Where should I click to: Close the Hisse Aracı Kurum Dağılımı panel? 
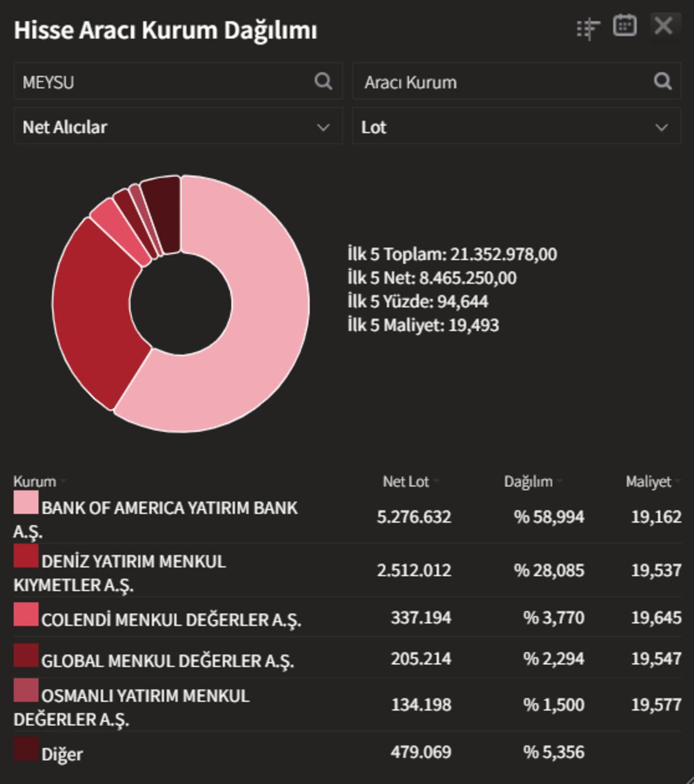(x=663, y=26)
